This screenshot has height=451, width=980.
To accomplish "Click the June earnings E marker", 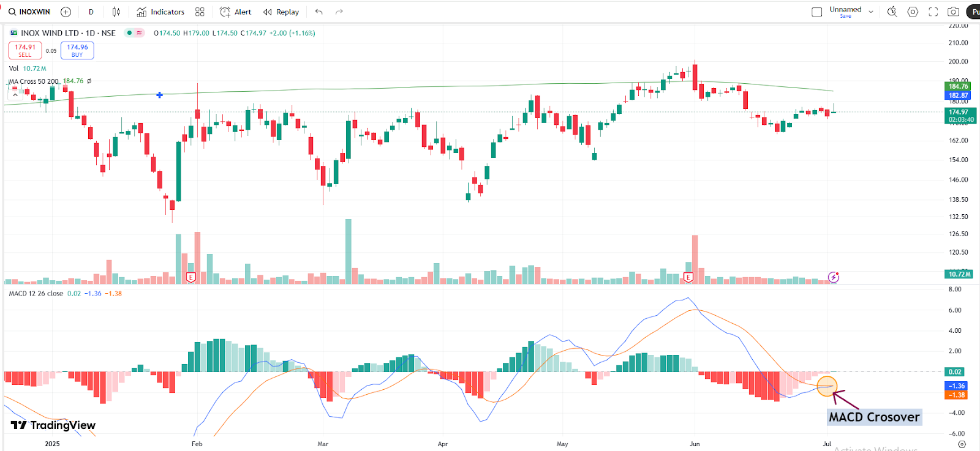I will click(688, 277).
